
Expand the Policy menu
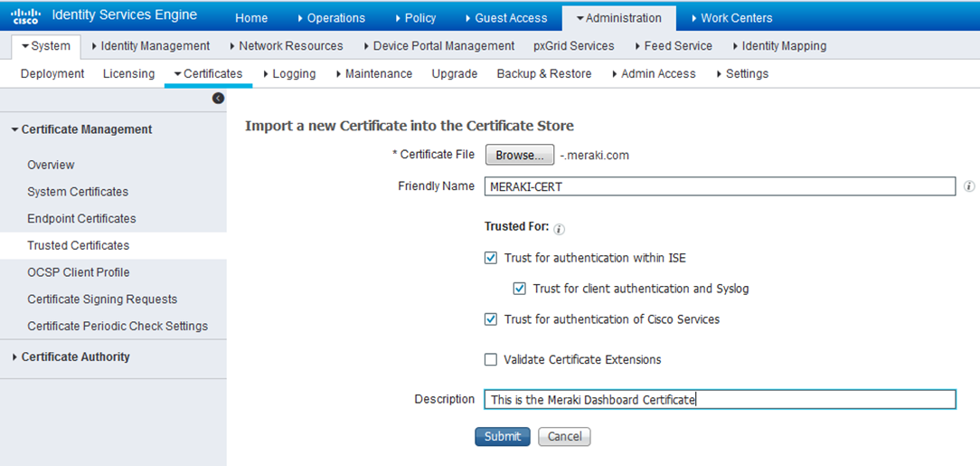coord(416,18)
